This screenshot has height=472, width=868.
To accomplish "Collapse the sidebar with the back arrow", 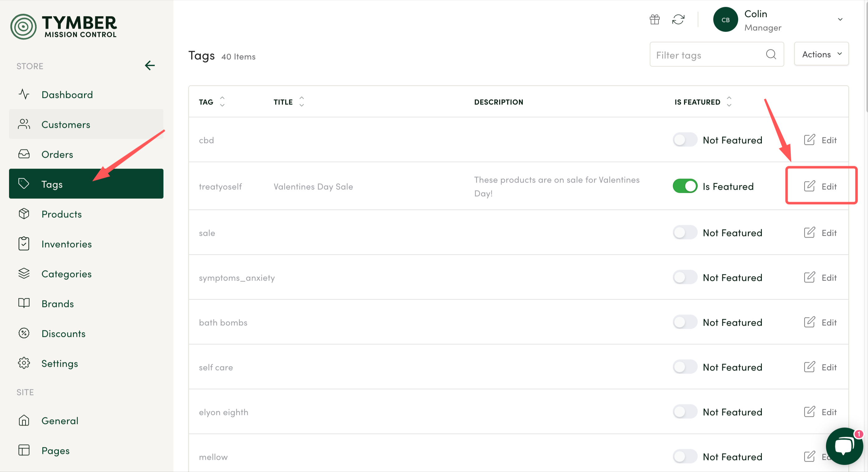I will coord(150,65).
